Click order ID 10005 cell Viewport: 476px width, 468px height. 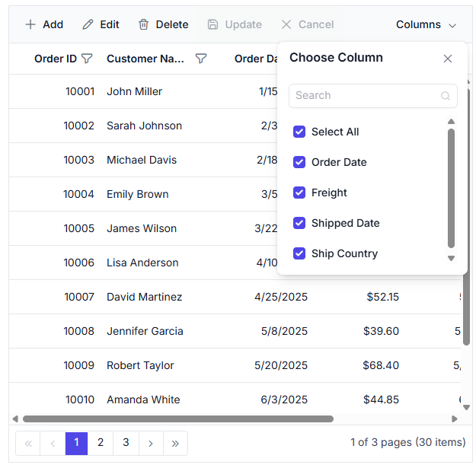click(79, 228)
